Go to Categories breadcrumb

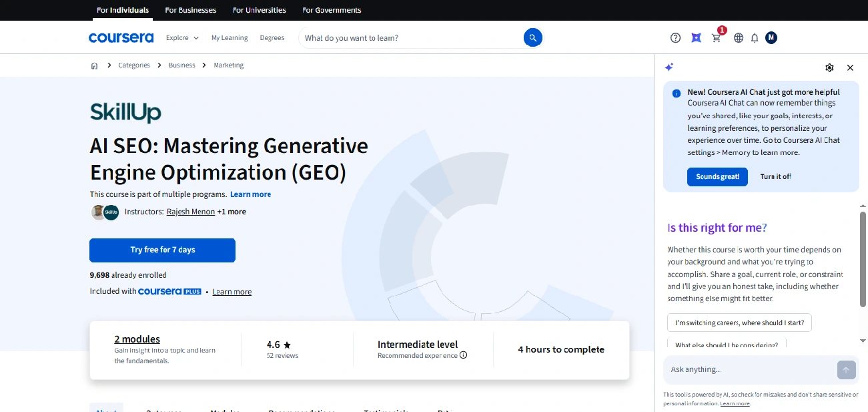(134, 65)
